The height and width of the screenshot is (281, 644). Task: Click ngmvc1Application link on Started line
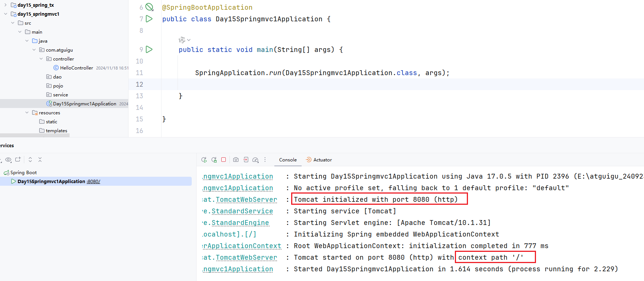pos(238,269)
